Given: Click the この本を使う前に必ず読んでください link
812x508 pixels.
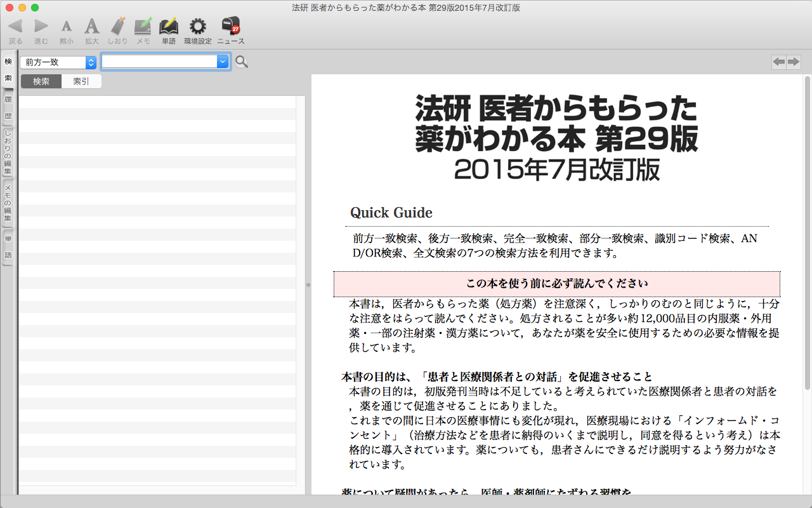Looking at the screenshot, I should 556,283.
